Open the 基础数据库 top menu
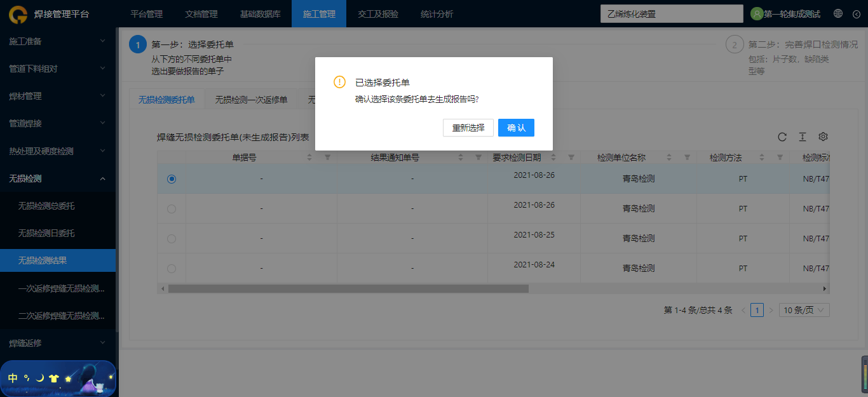The height and width of the screenshot is (397, 868). (x=260, y=14)
